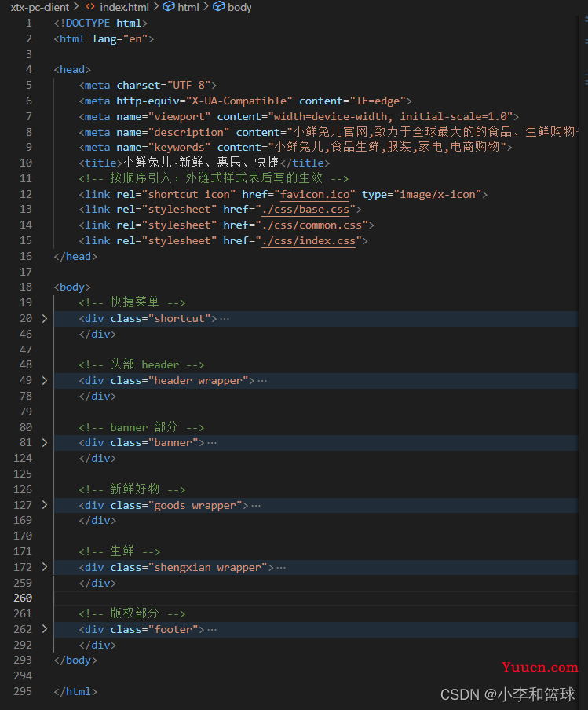Viewport: 588px width, 710px height.
Task: Open xtx-pc-client folder in breadcrumb
Action: [x=40, y=7]
